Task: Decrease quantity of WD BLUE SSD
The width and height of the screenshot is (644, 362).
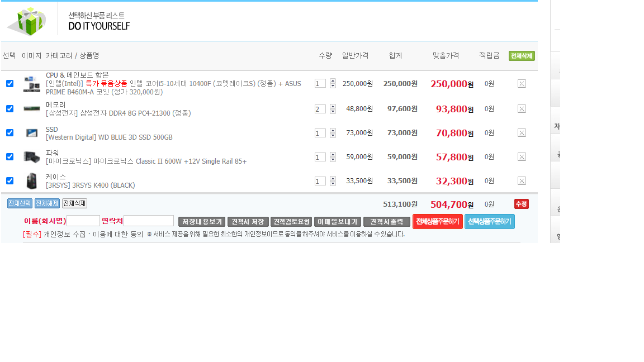Action: click(333, 135)
